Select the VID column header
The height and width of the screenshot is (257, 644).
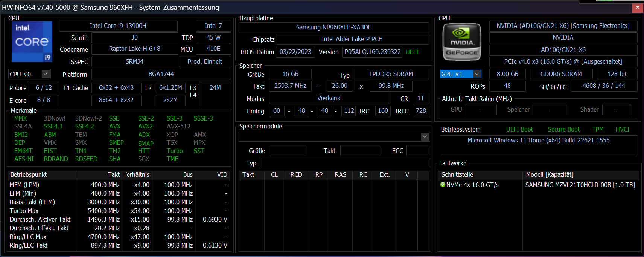click(x=222, y=174)
